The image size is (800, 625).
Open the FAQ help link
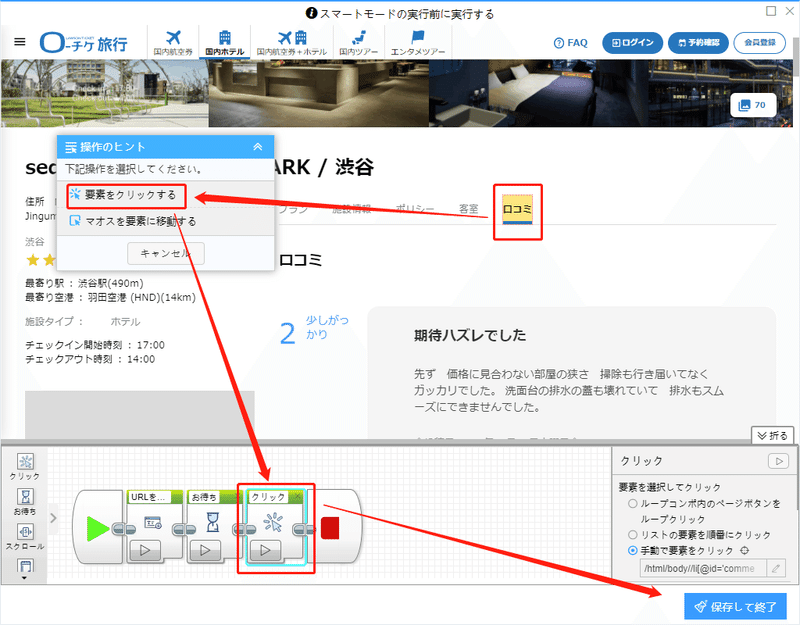[571, 43]
